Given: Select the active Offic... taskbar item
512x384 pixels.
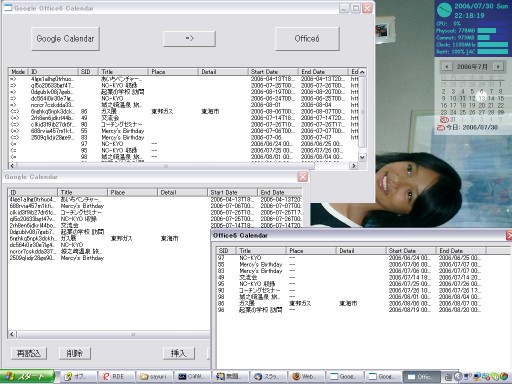Looking at the screenshot, I should click(421, 377).
